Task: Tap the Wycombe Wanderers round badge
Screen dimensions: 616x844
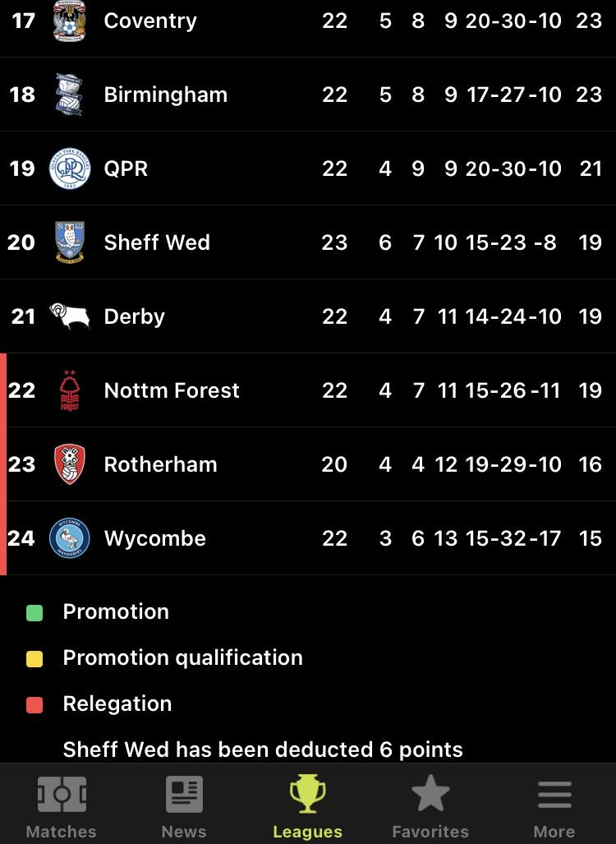Action: (69, 537)
